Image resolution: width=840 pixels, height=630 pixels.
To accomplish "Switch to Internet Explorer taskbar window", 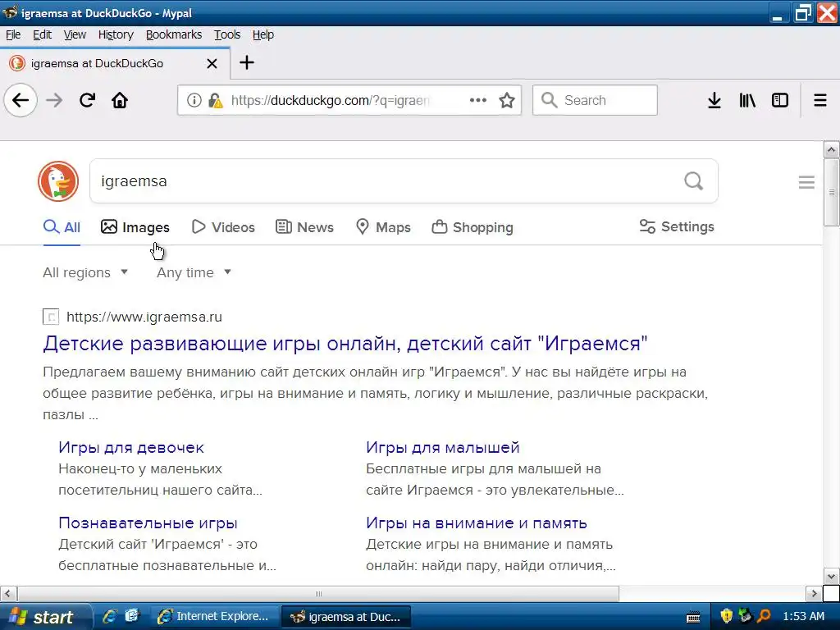I will click(214, 617).
